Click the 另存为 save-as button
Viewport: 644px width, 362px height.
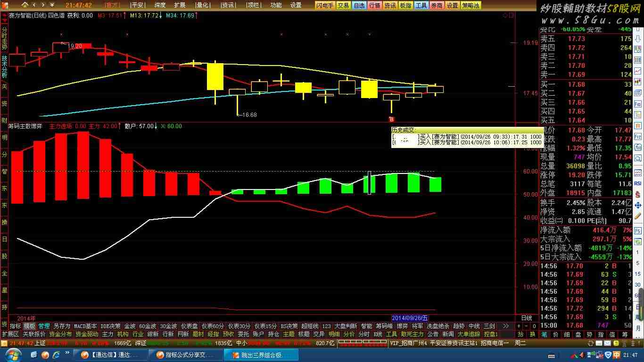tap(62, 326)
